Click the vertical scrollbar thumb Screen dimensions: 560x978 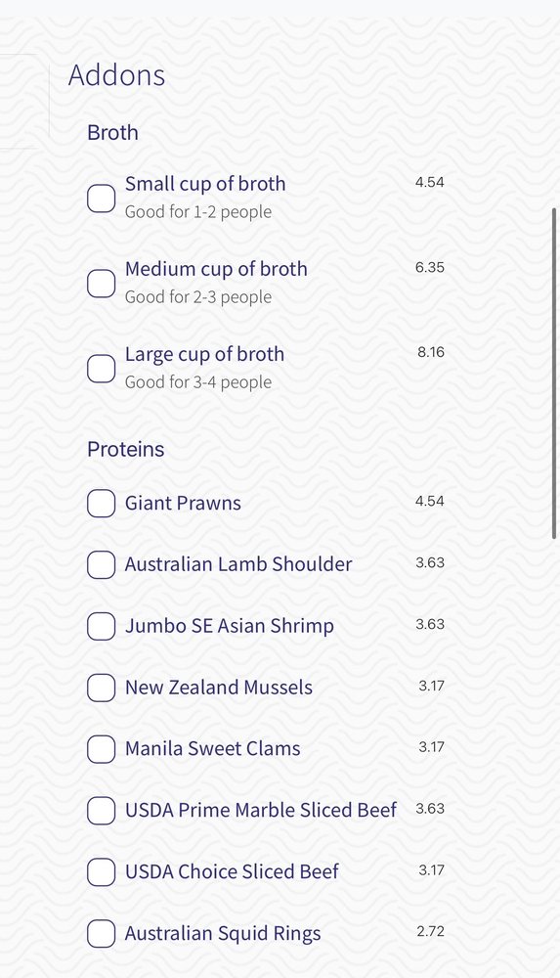click(554, 373)
